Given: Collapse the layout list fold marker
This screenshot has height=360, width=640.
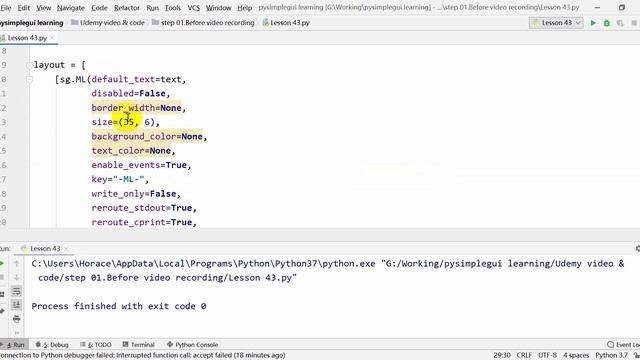Looking at the screenshot, I should click(29, 65).
